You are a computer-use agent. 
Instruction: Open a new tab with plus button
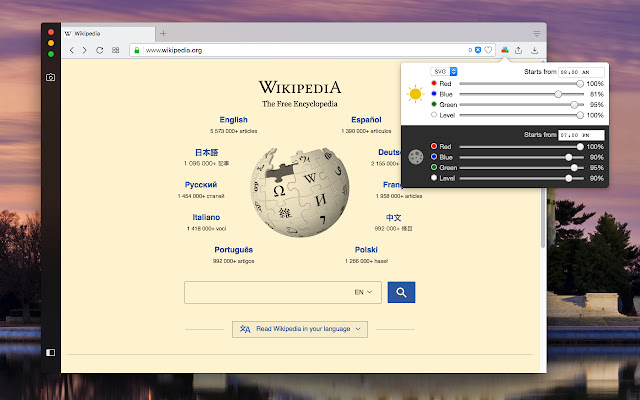163,33
